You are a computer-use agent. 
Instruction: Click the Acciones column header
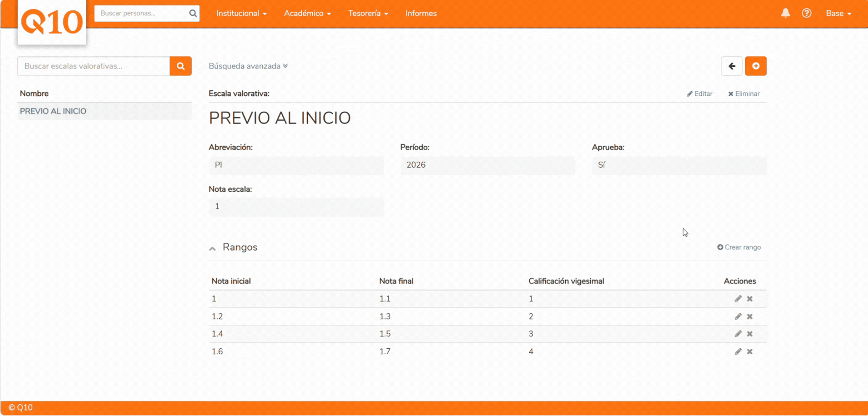click(x=740, y=281)
